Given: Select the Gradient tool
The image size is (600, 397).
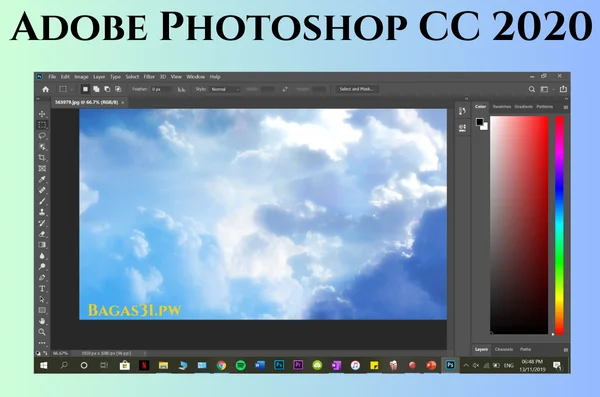Looking at the screenshot, I should pyautogui.click(x=42, y=245).
